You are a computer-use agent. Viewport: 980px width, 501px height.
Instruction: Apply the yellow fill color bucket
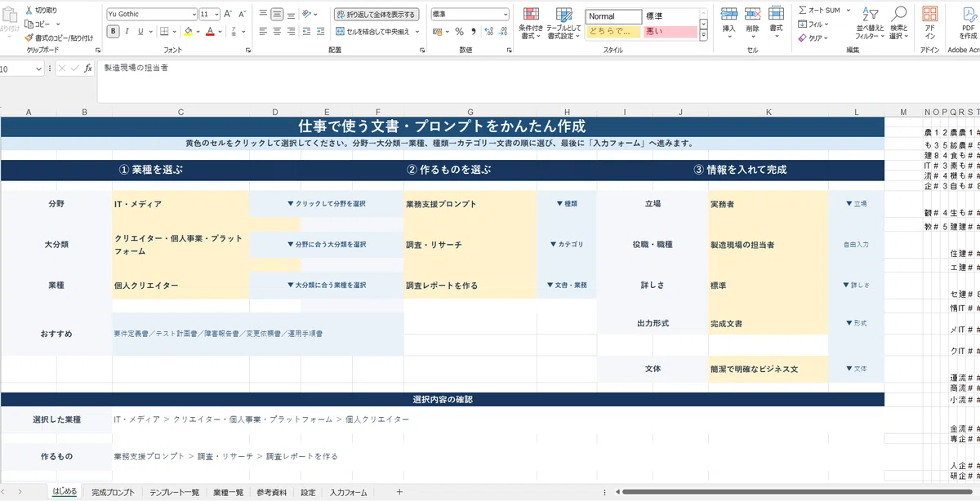(188, 31)
